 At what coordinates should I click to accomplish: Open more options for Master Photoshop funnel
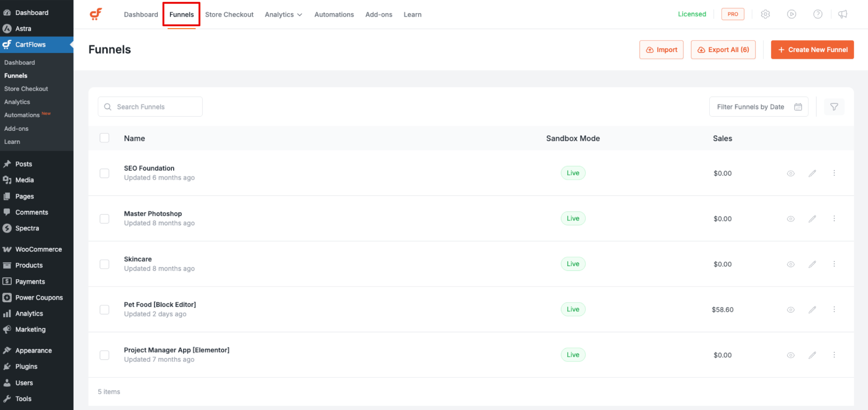[x=834, y=219]
